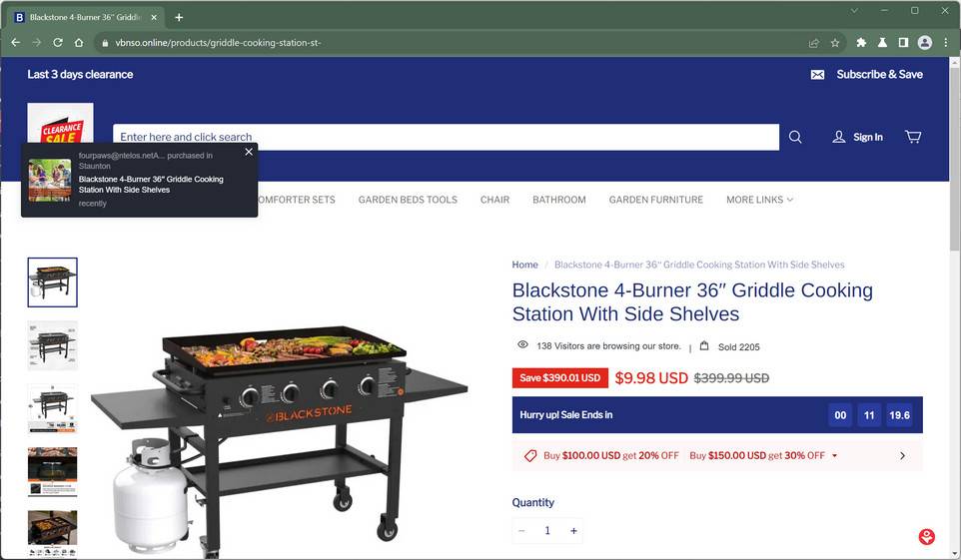The width and height of the screenshot is (961, 560).
Task: Open the browser extensions puzzle icon
Action: point(861,43)
